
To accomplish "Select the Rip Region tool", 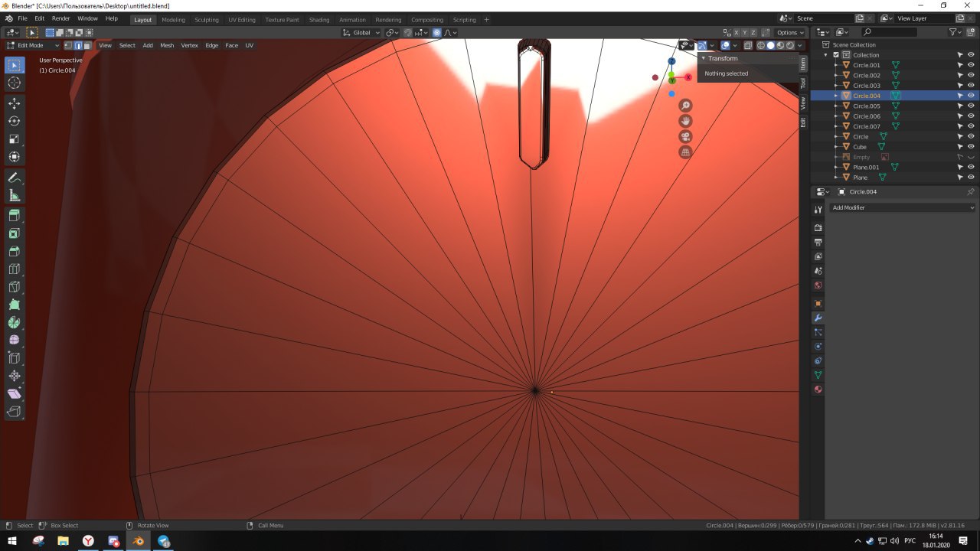I will click(14, 412).
